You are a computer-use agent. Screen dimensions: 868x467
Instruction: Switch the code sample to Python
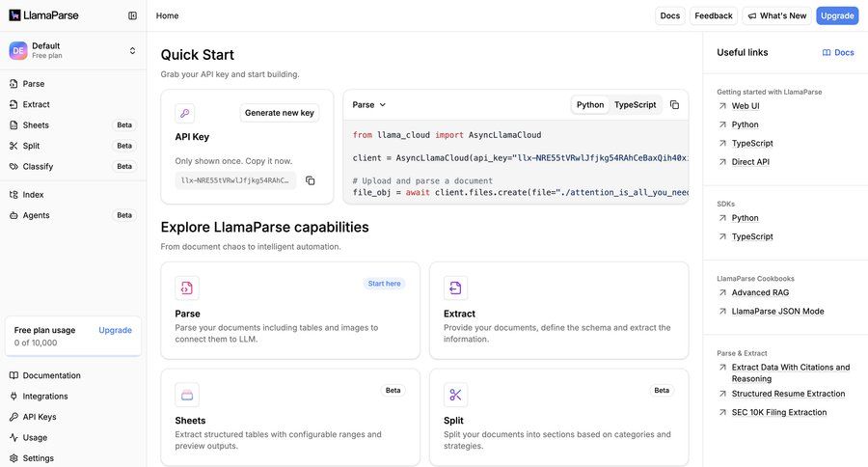click(x=590, y=105)
